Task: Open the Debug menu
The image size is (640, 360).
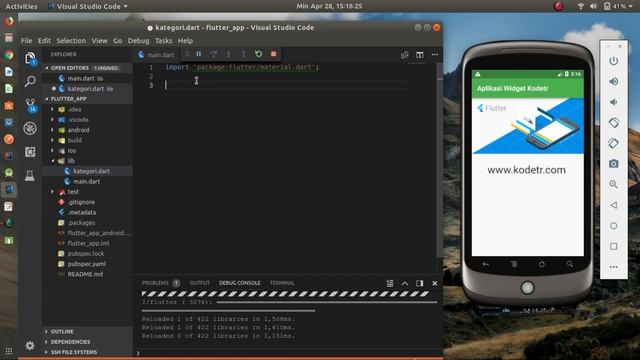Action: click(x=138, y=41)
